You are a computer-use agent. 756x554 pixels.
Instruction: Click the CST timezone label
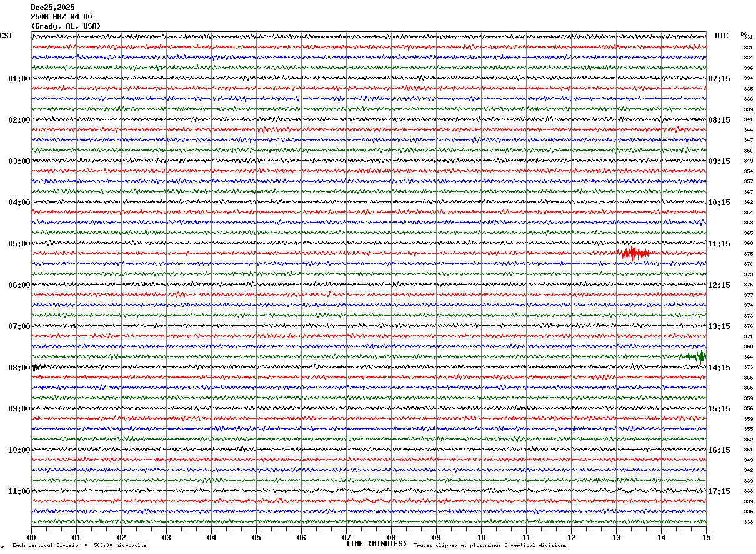click(x=6, y=36)
